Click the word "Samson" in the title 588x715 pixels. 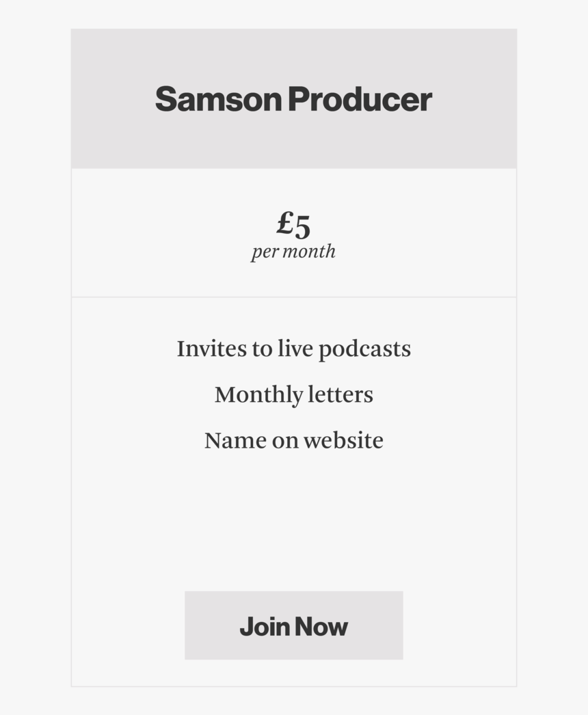[x=218, y=99]
